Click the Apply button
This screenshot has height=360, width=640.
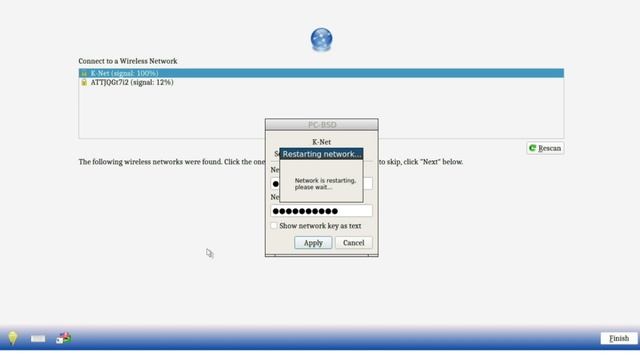tap(313, 243)
